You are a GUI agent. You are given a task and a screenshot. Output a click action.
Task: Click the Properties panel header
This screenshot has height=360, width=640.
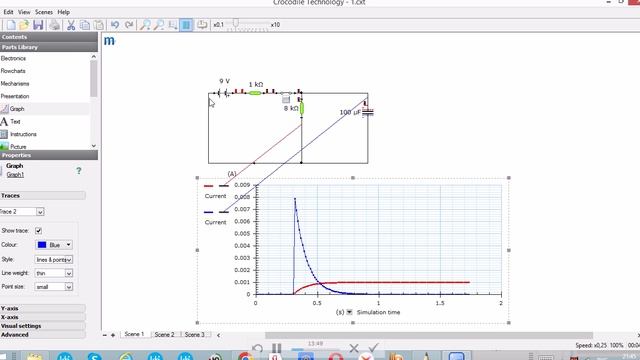pyautogui.click(x=49, y=155)
